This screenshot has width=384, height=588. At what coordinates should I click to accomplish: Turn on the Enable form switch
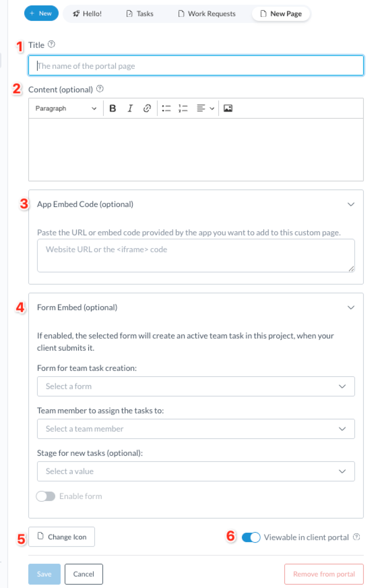click(x=46, y=496)
